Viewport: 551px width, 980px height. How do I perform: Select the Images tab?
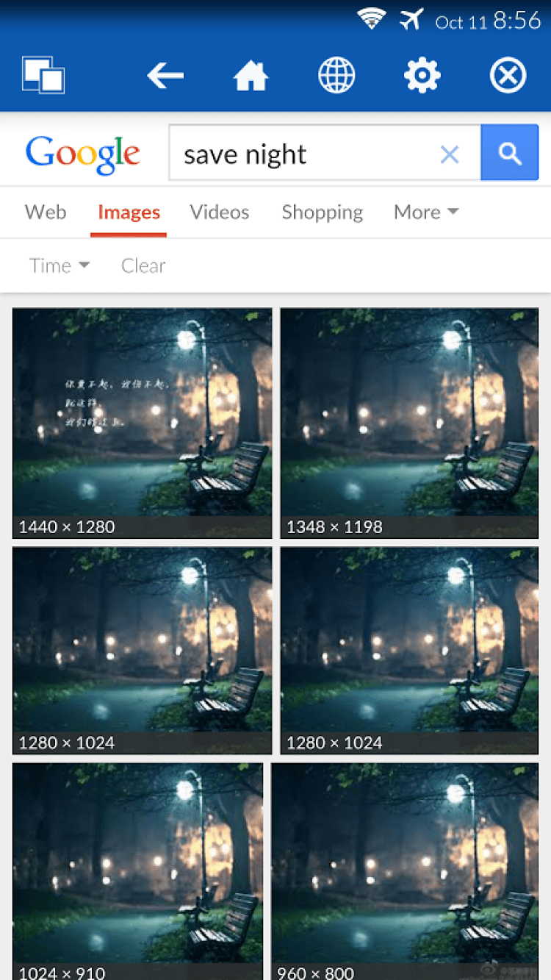pos(129,212)
